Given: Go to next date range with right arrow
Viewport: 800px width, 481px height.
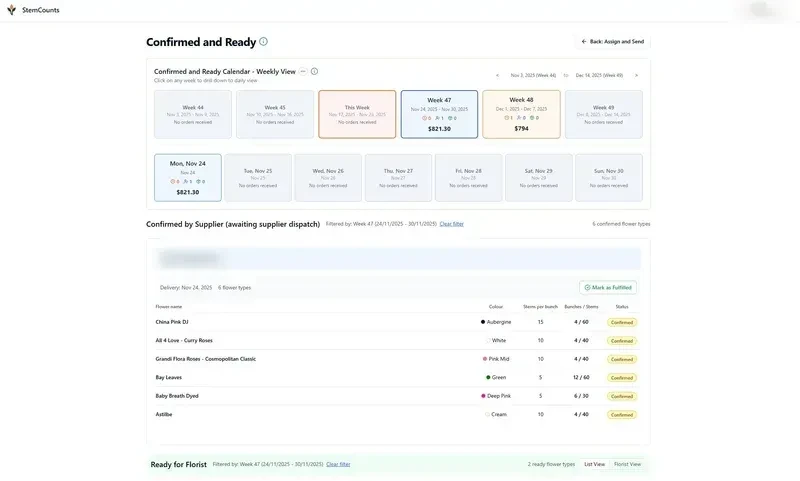Looking at the screenshot, I should 636,75.
